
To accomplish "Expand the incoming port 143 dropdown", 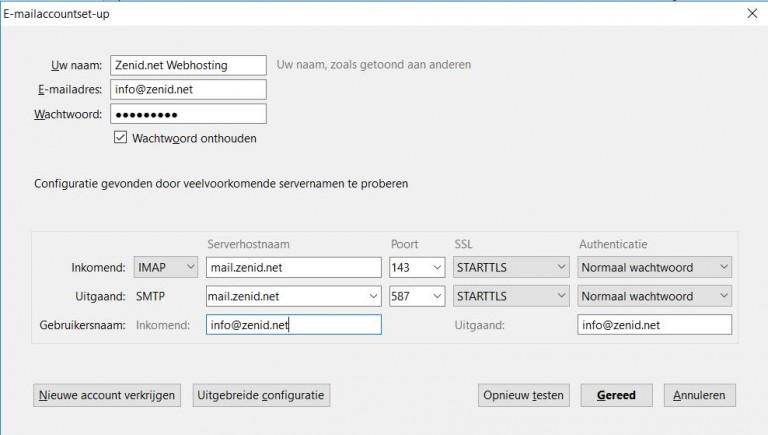I will click(x=417, y=267).
